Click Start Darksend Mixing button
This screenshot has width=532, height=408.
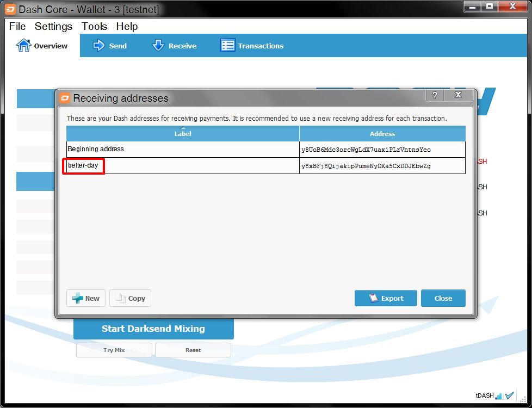pos(153,329)
